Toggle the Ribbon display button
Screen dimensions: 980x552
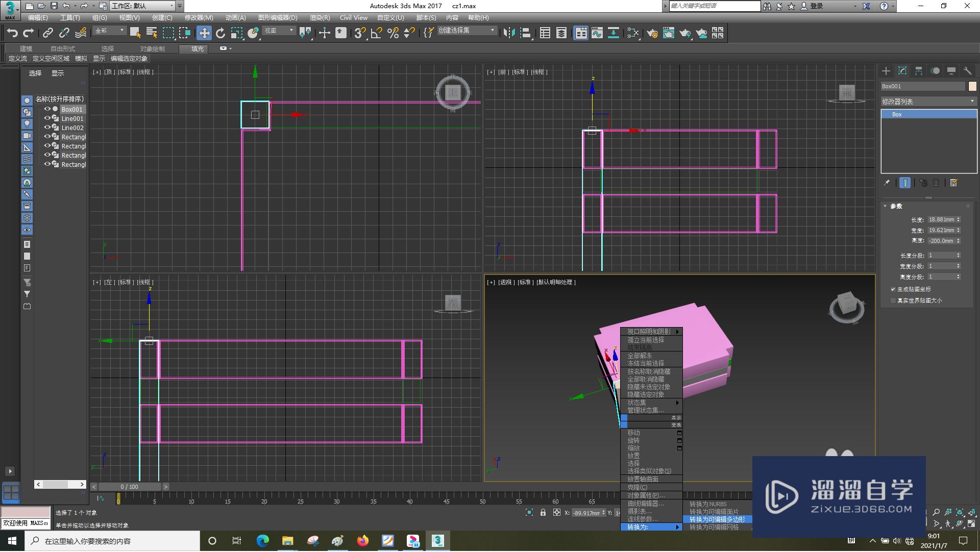coord(581,33)
